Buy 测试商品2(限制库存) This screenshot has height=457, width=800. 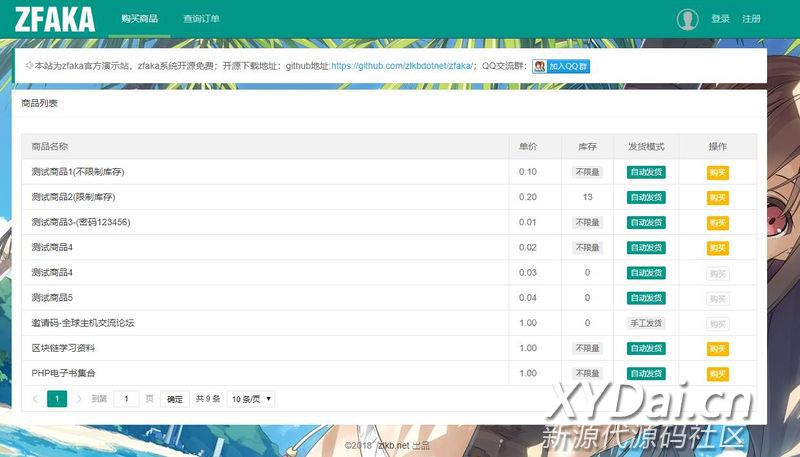coord(717,197)
